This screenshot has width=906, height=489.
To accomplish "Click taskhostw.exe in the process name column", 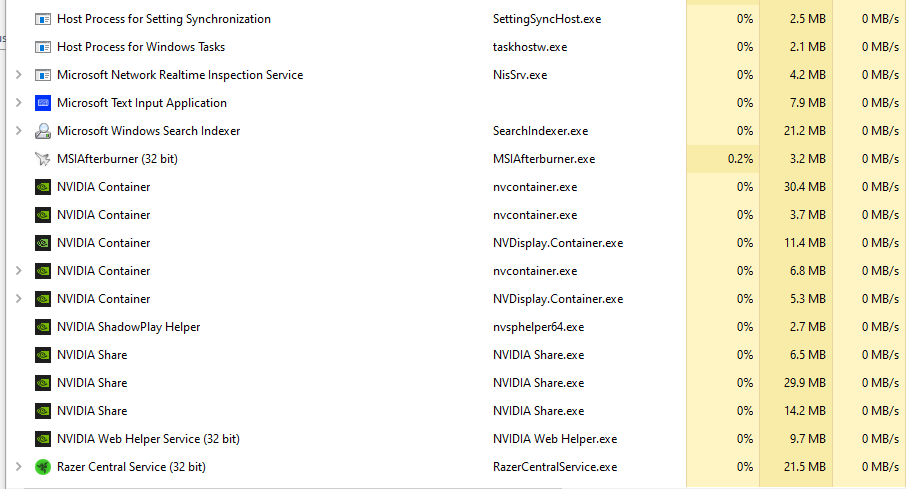I will (x=530, y=47).
